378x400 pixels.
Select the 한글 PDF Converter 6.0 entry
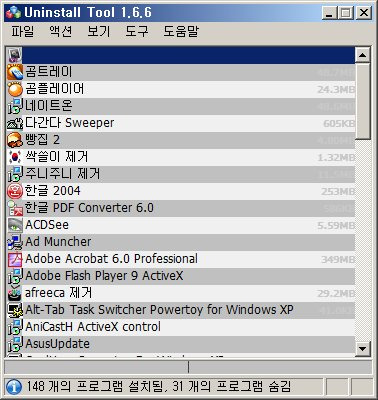[x=181, y=208]
